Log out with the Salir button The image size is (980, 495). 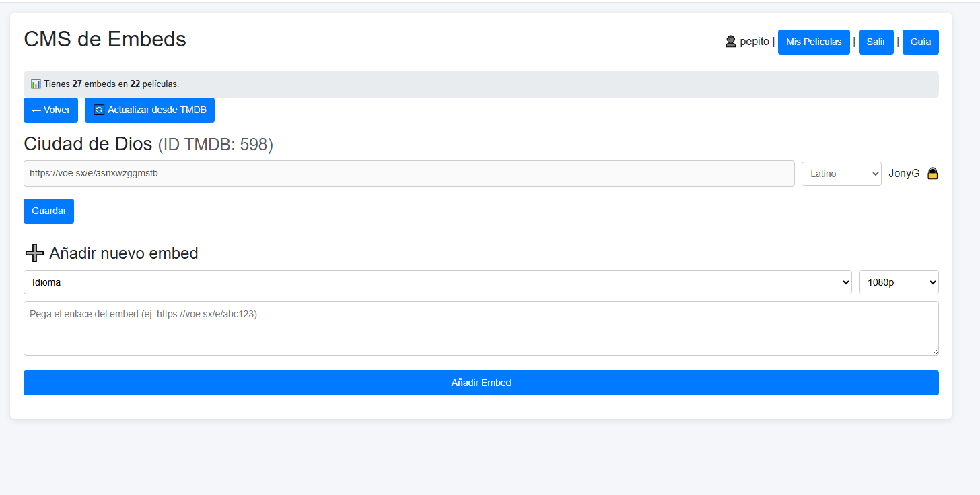click(876, 42)
